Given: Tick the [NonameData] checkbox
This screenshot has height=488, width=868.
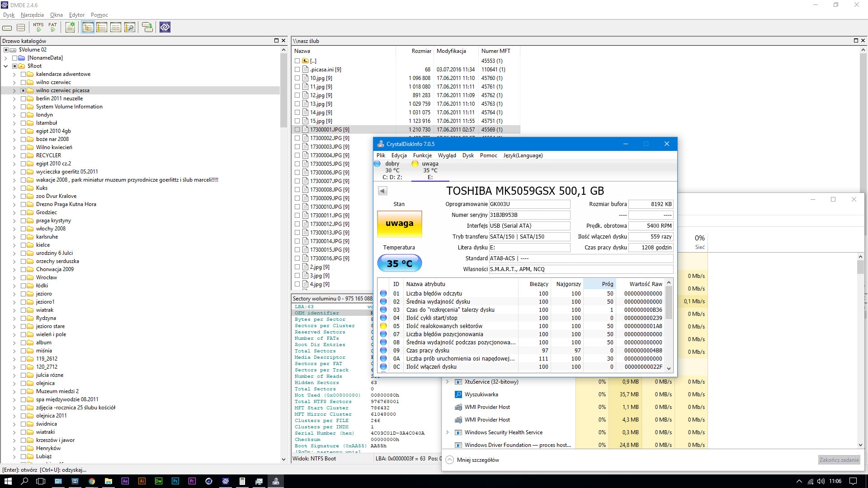Looking at the screenshot, I should point(14,58).
